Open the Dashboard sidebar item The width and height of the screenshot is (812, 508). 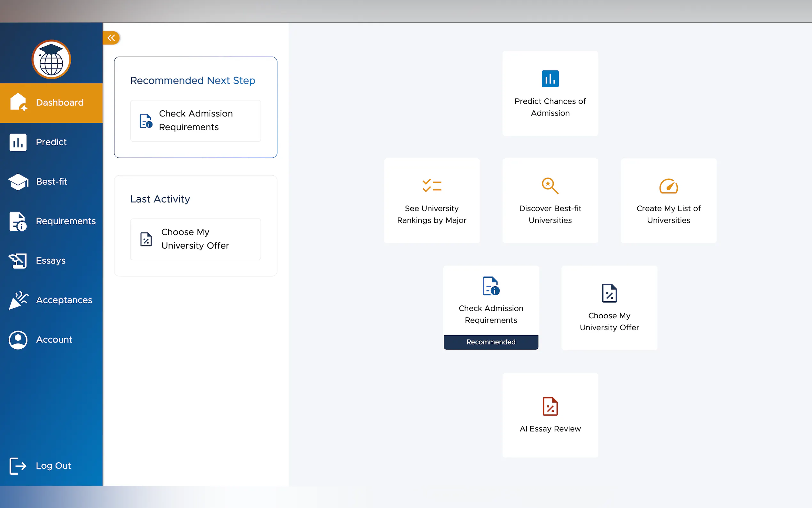51,103
